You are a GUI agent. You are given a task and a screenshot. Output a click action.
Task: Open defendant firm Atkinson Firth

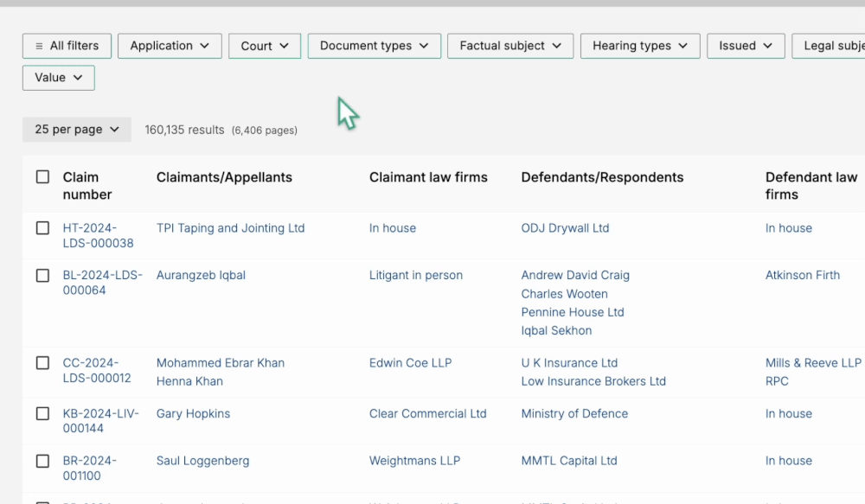click(803, 275)
